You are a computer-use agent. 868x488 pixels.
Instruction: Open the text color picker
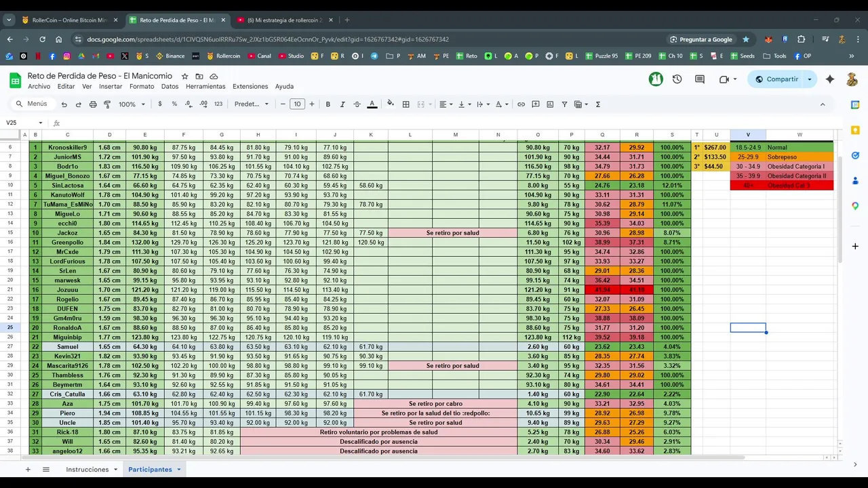pos(372,104)
